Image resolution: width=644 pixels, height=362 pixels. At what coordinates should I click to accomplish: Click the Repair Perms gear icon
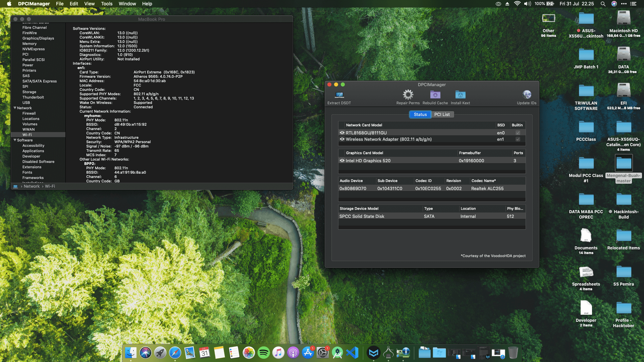click(408, 95)
